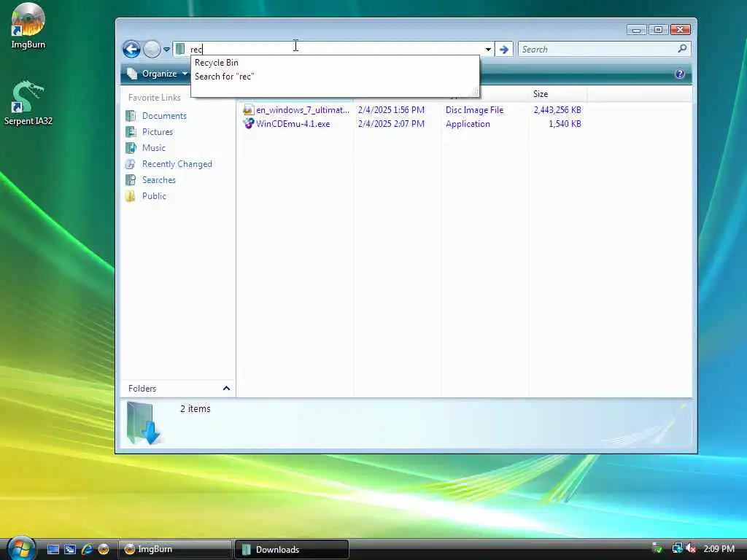Go back with the Back arrow button
The height and width of the screenshot is (560, 747).
tap(131, 49)
